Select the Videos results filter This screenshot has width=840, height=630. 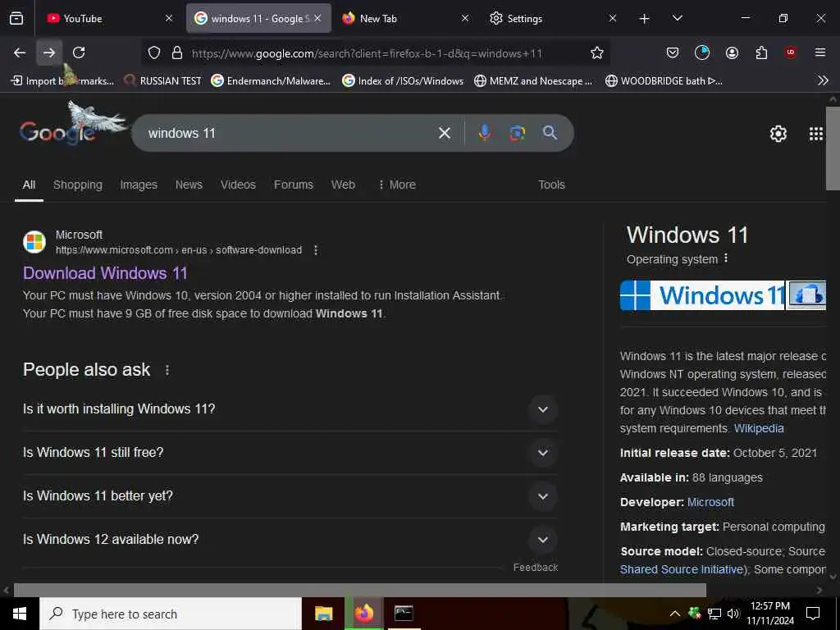pos(238,185)
